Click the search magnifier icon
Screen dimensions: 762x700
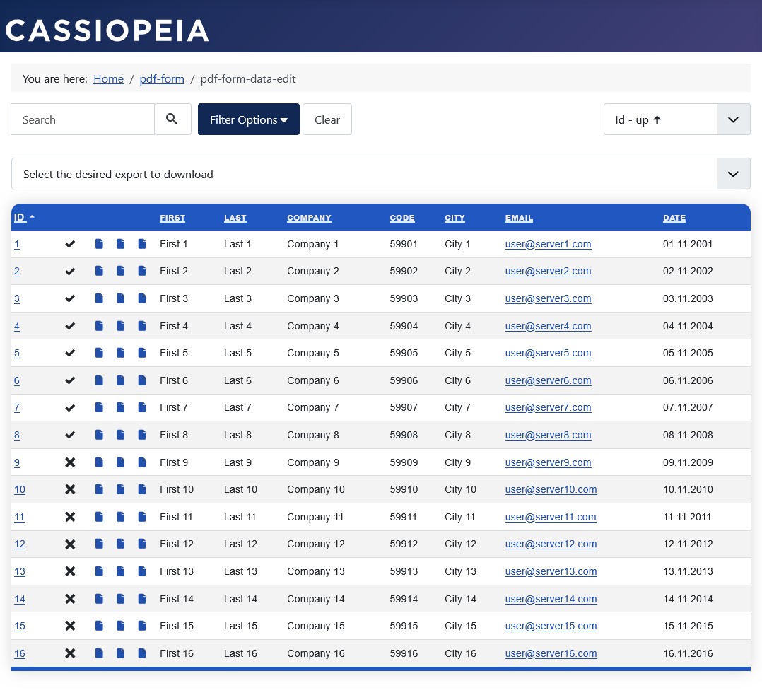(172, 119)
